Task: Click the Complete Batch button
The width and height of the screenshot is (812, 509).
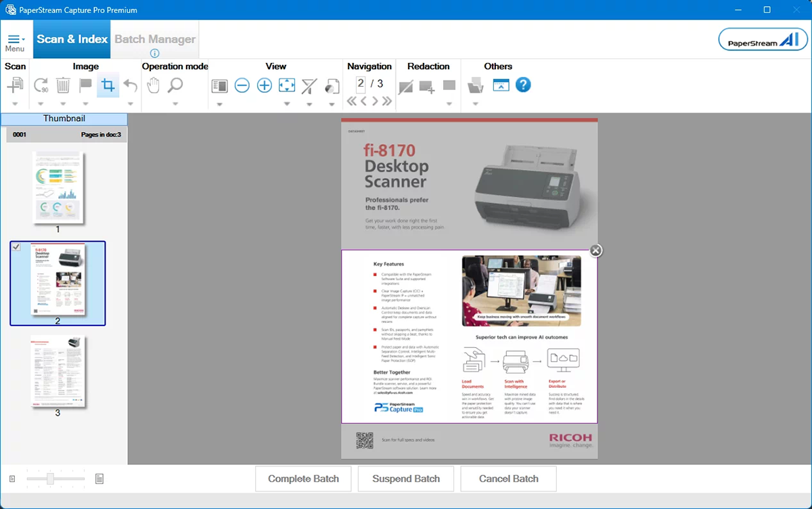Action: tap(303, 479)
